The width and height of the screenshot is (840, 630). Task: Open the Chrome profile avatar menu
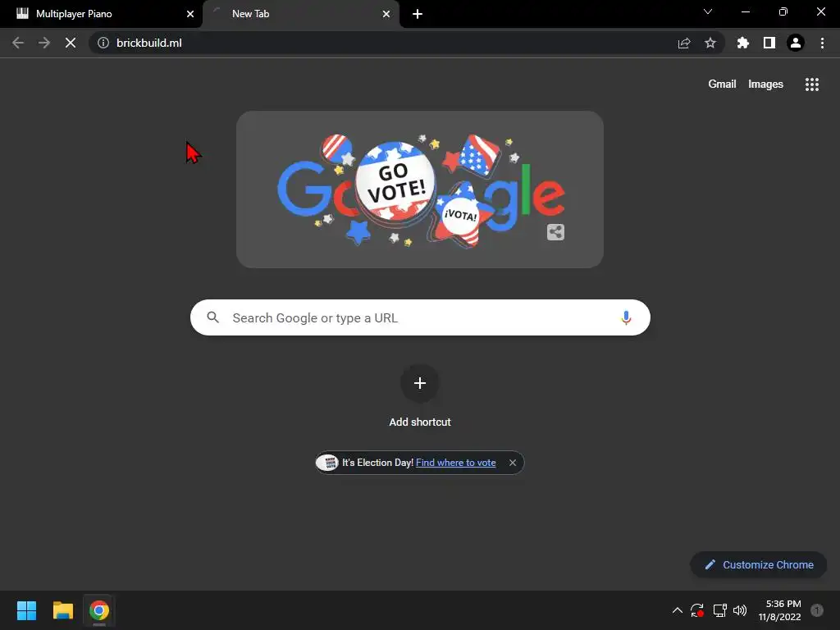[796, 43]
